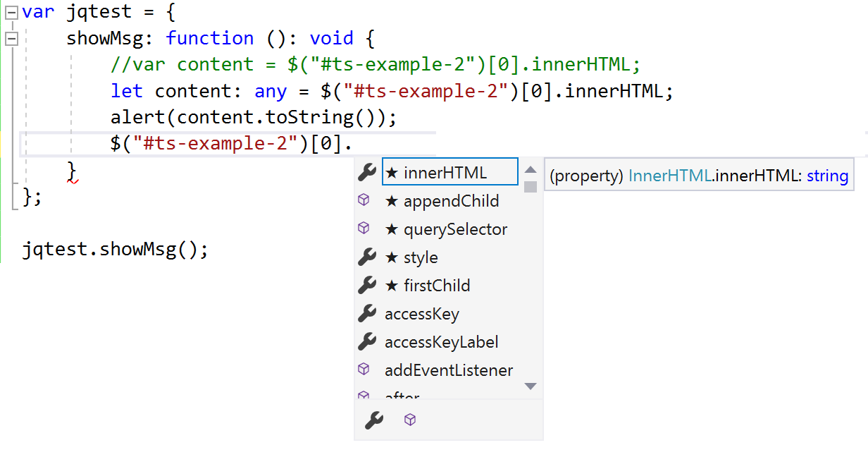
Task: Collapse the showMsg function fold region
Action: (11, 37)
